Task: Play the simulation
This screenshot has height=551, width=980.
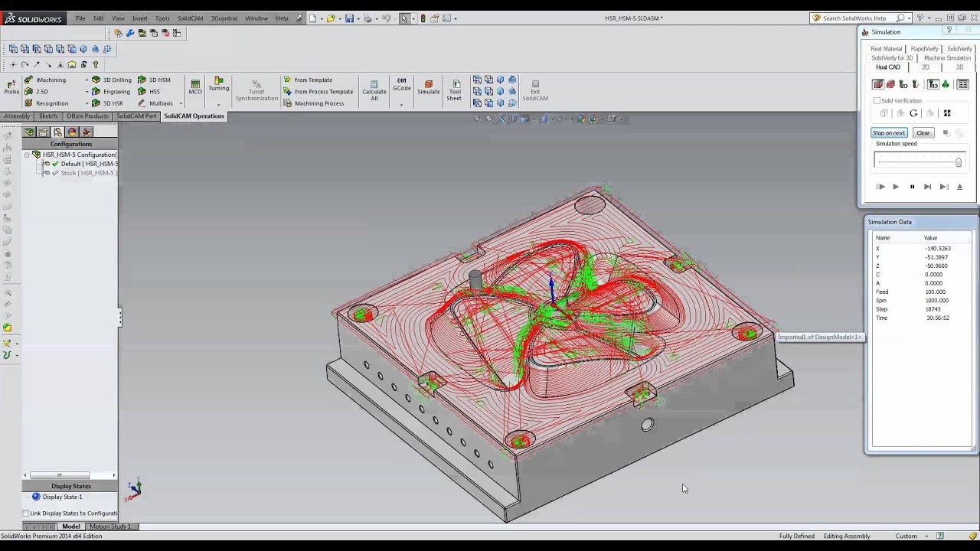Action: coord(896,187)
